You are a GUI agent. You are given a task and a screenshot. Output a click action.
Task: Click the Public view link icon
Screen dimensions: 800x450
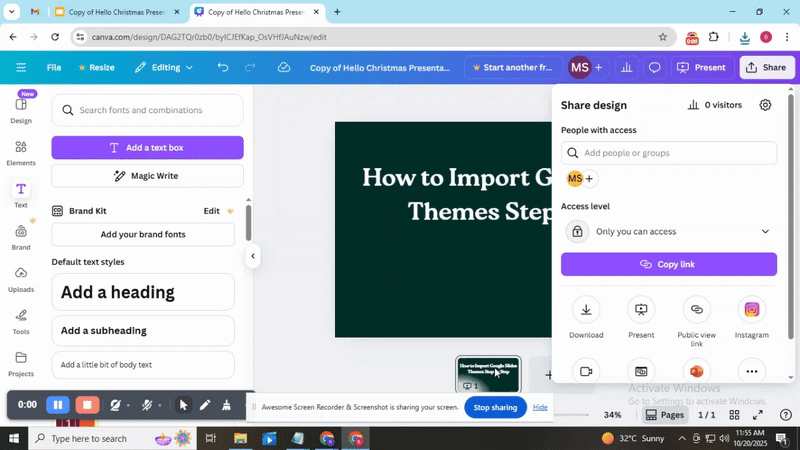tap(696, 310)
